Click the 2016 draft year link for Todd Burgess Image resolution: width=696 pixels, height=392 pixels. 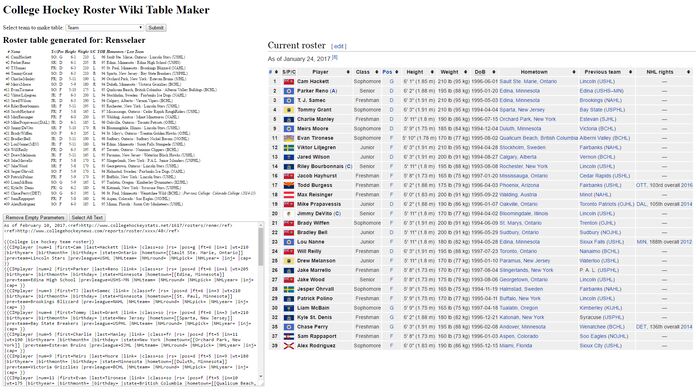point(686,185)
